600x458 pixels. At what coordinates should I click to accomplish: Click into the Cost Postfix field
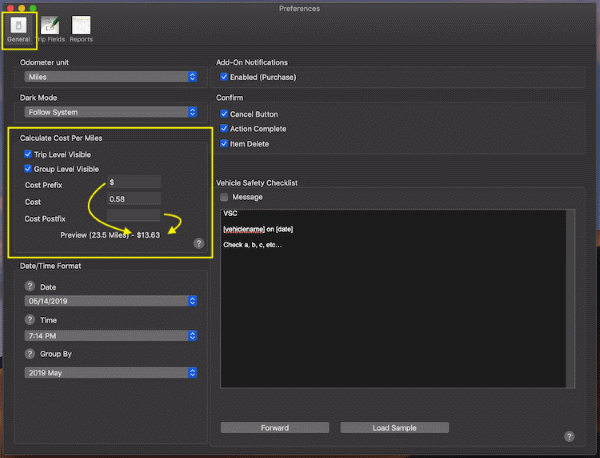(134, 216)
